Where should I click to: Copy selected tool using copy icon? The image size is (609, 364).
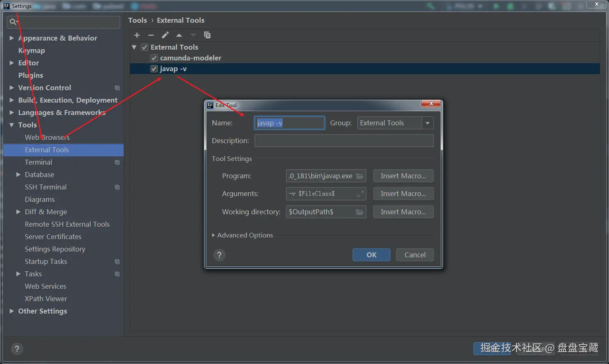207,35
